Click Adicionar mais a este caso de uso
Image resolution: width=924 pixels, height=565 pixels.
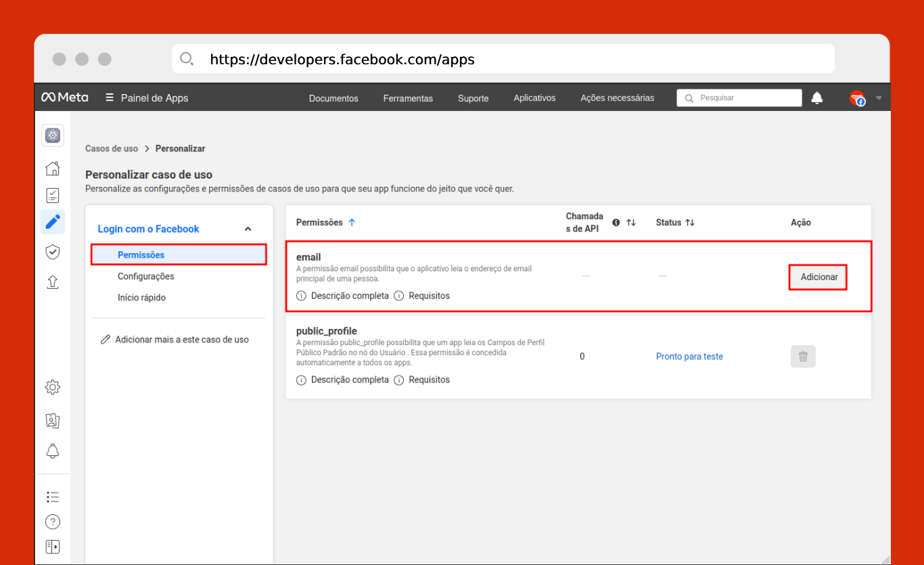point(182,340)
